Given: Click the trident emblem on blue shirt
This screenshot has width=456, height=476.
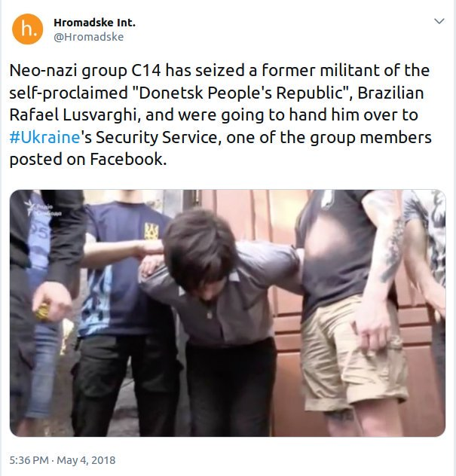Looking at the screenshot, I should [151, 232].
